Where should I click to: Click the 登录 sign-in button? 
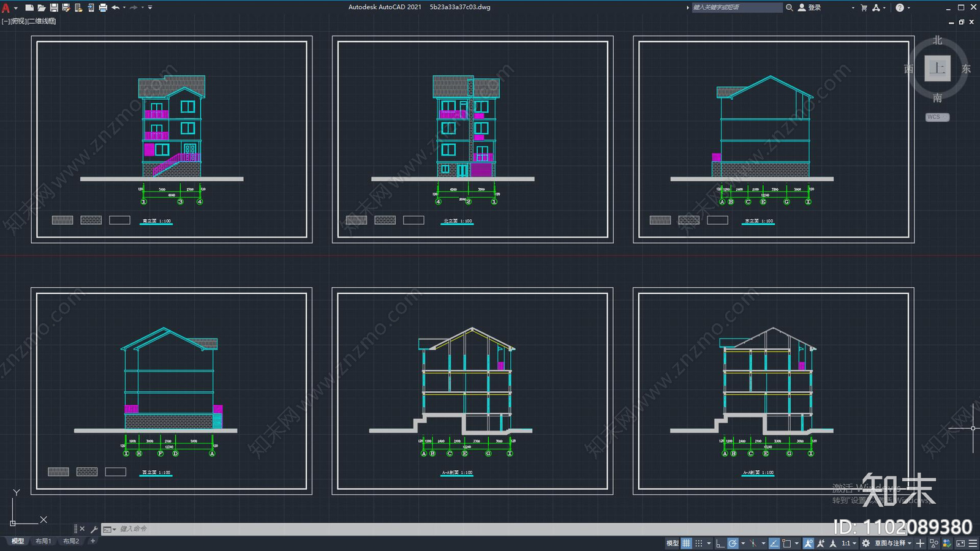pos(810,7)
